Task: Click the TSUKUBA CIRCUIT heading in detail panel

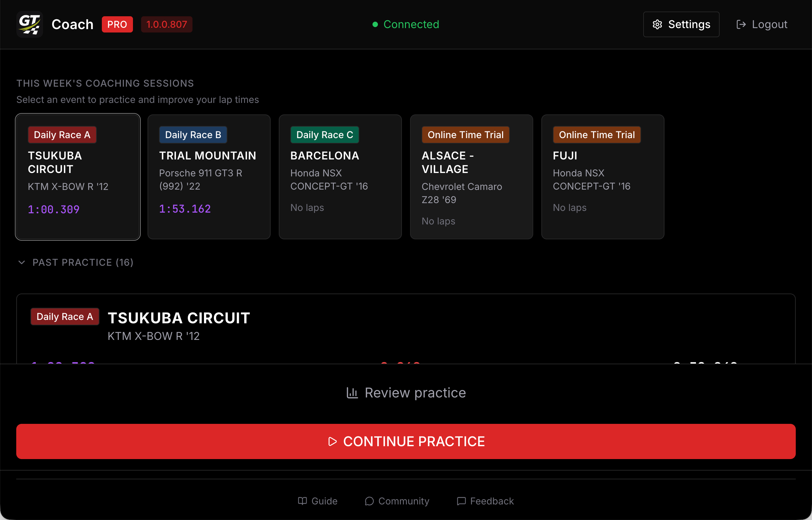Action: pos(179,318)
